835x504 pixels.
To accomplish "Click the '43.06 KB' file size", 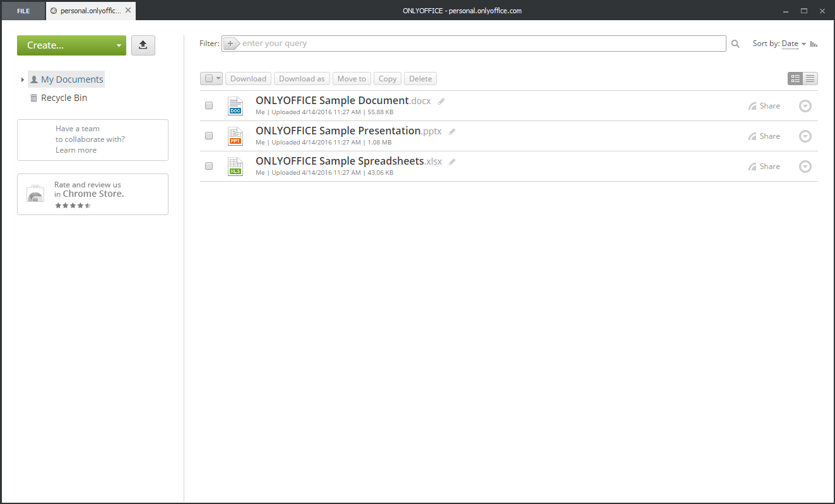I will (x=380, y=173).
